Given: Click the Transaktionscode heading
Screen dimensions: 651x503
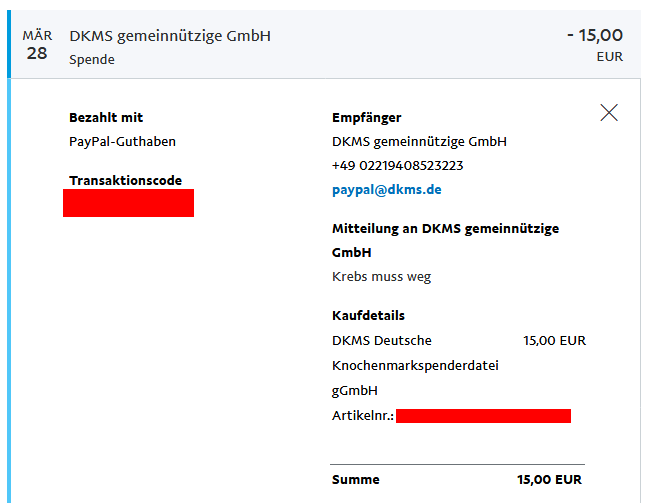Looking at the screenshot, I should point(125,181).
